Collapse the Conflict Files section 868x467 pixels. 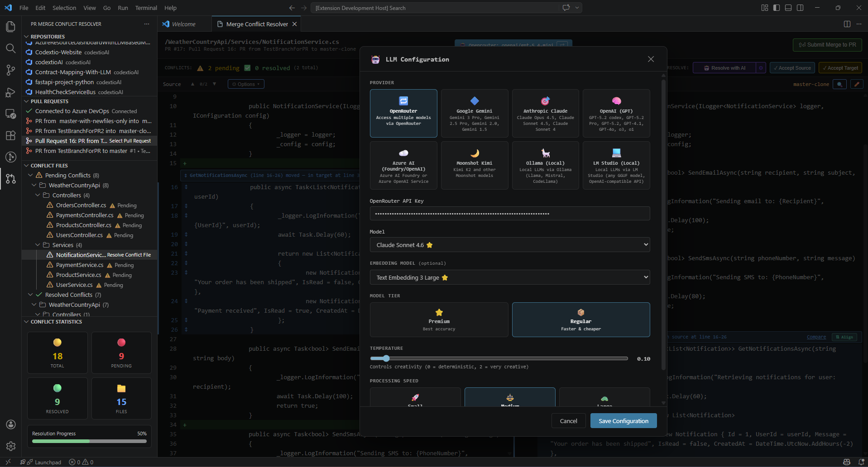coord(26,166)
